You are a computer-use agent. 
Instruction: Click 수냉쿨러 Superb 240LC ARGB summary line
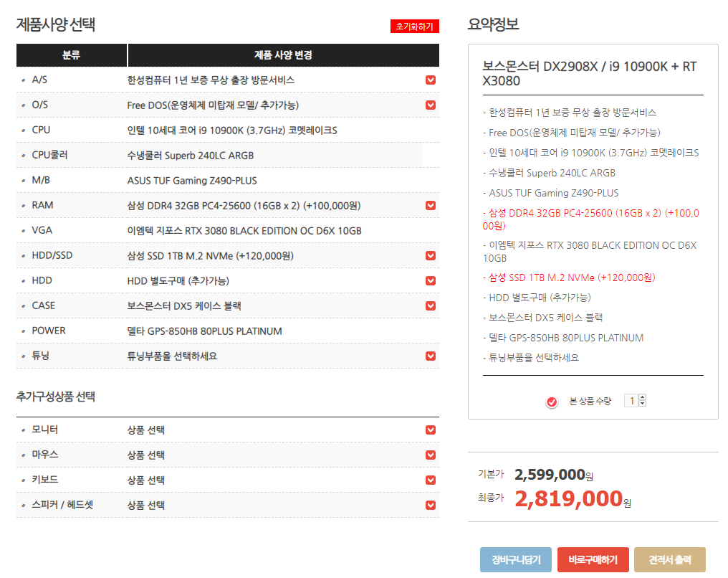coord(550,173)
